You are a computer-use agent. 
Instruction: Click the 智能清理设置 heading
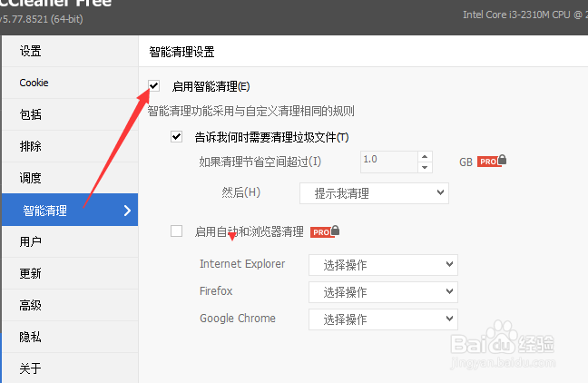coord(181,52)
